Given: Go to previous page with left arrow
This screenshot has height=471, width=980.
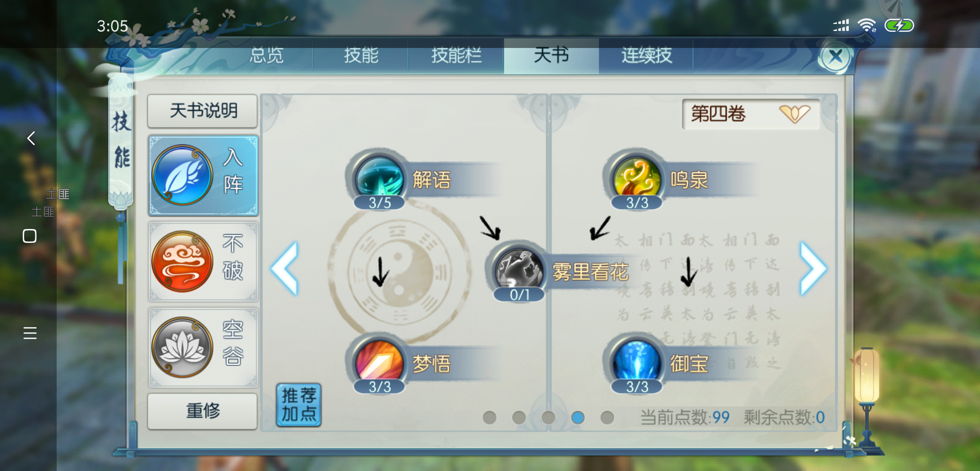Looking at the screenshot, I should pyautogui.click(x=285, y=269).
